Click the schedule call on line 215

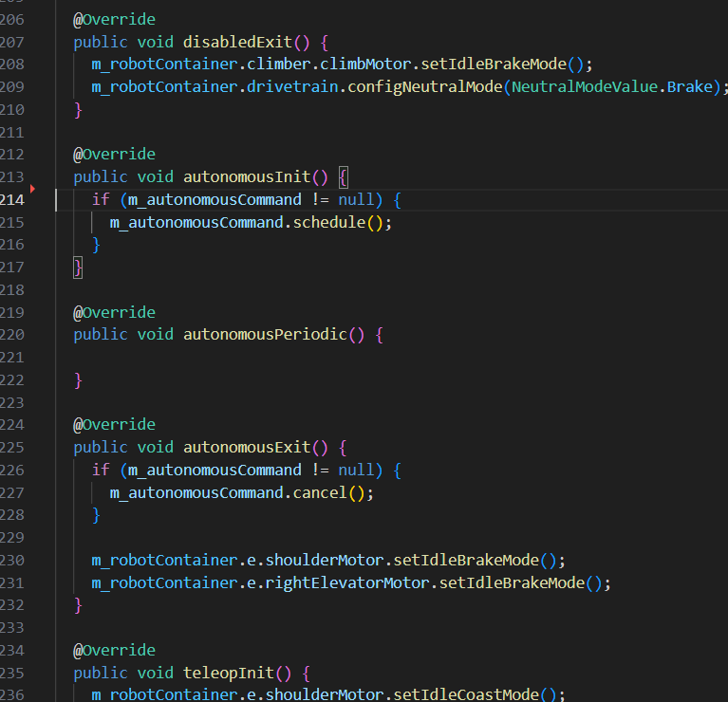329,222
